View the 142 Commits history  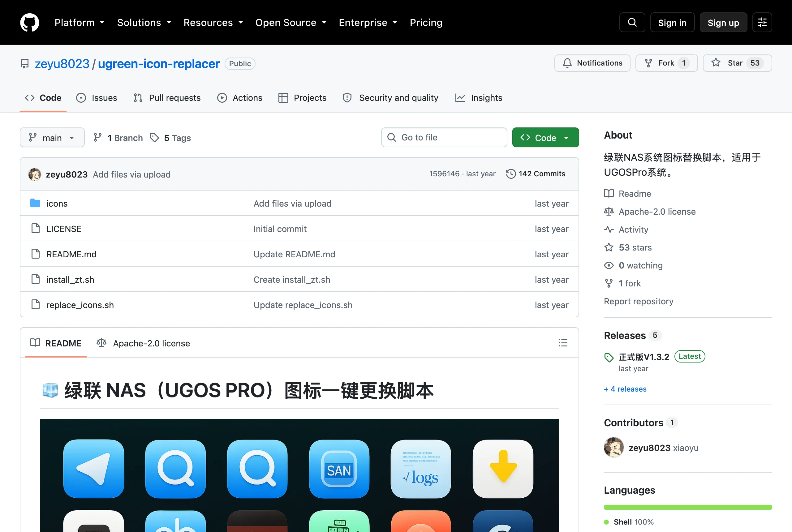536,174
